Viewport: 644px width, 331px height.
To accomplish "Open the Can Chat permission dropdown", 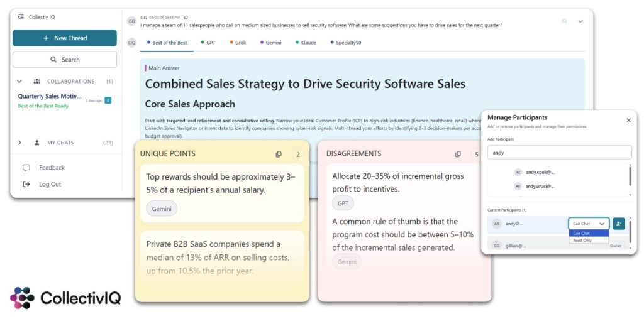I will tap(589, 224).
